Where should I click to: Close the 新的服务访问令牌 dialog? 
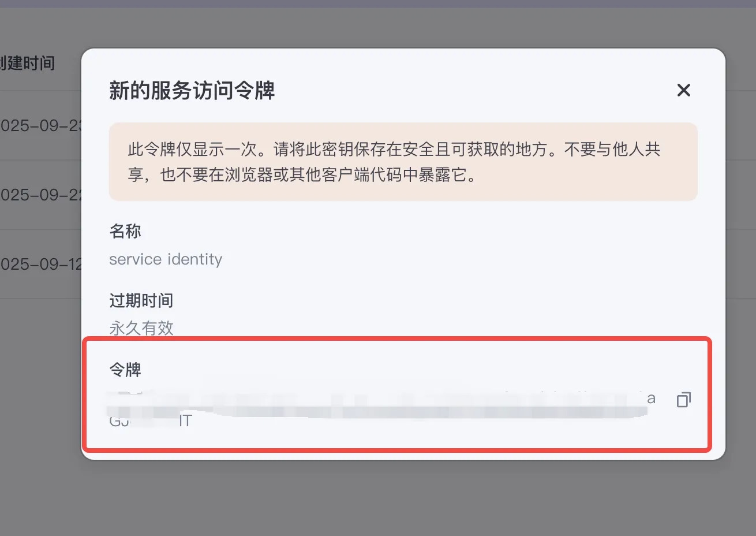tap(683, 90)
